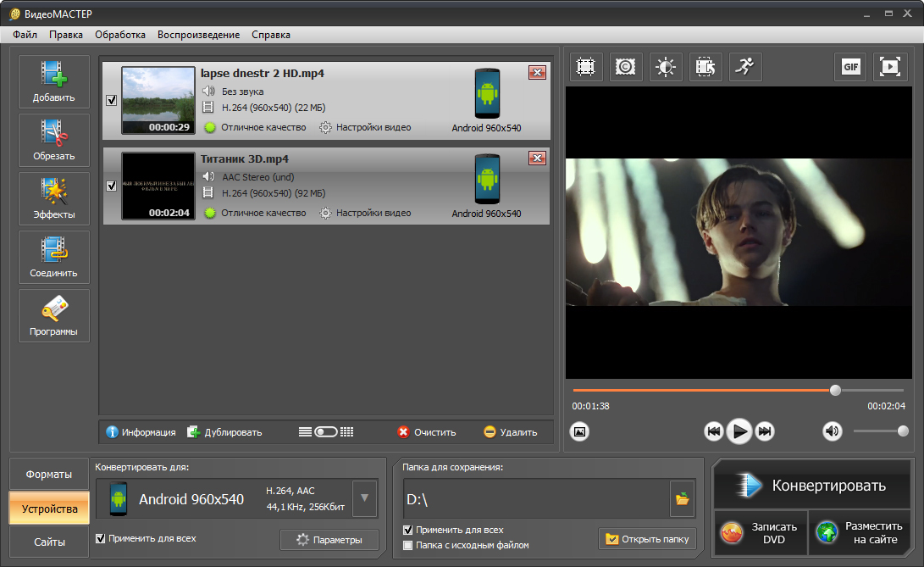This screenshot has width=924, height=567.
Task: Enable Папка с исходным файлом checkbox
Action: pos(407,545)
